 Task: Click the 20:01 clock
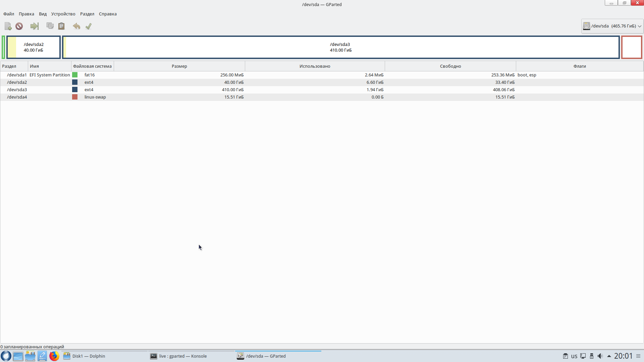[x=624, y=356]
